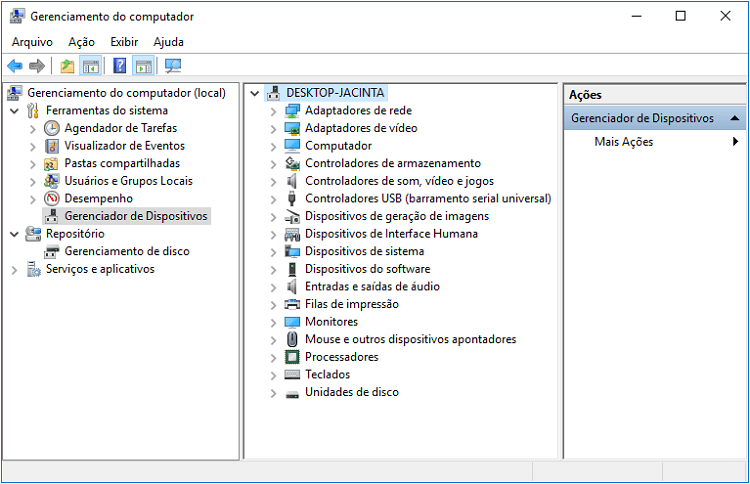Select the DESKTOP-JACINTA computer node

[x=335, y=93]
